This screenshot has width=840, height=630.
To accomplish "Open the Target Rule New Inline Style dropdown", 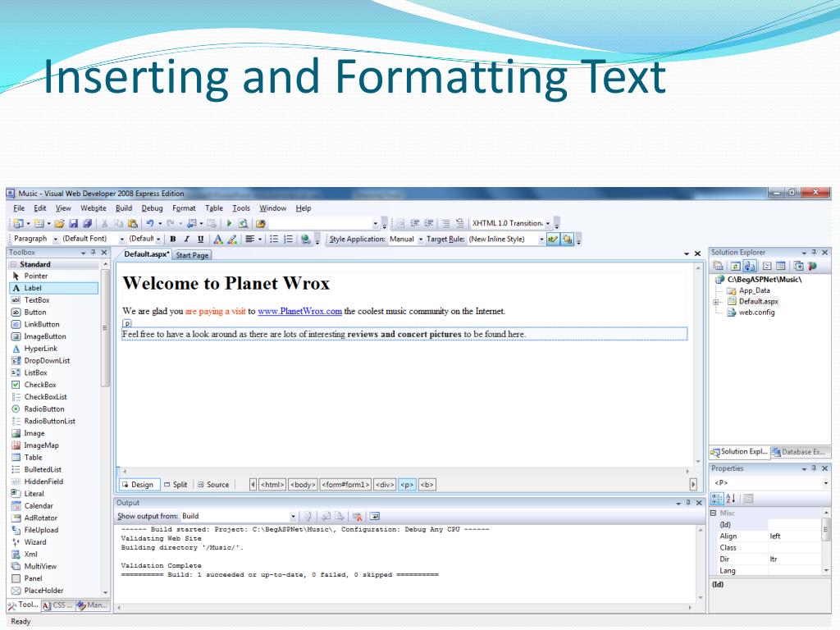I will coord(541,240).
